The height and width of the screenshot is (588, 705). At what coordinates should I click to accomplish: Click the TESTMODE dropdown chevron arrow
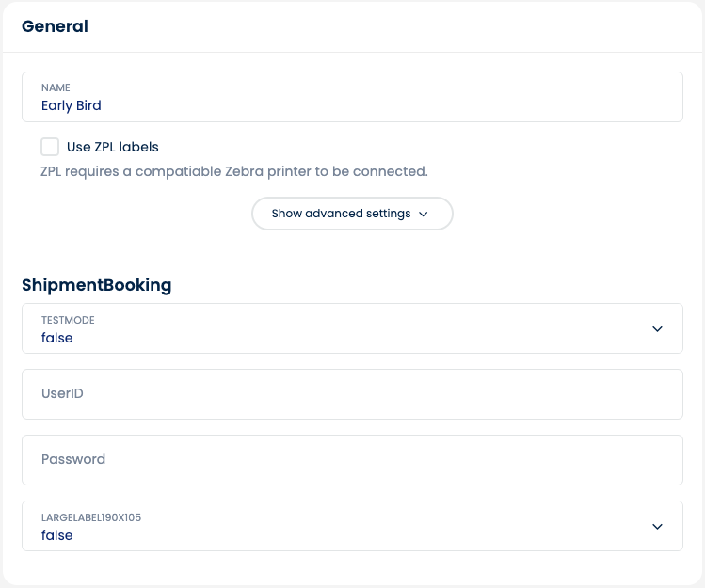657,329
